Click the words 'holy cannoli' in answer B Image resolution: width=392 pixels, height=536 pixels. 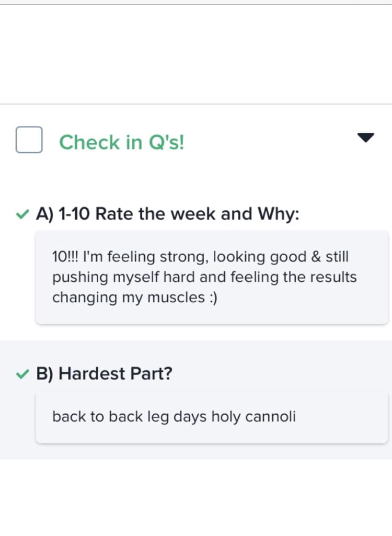253,417
